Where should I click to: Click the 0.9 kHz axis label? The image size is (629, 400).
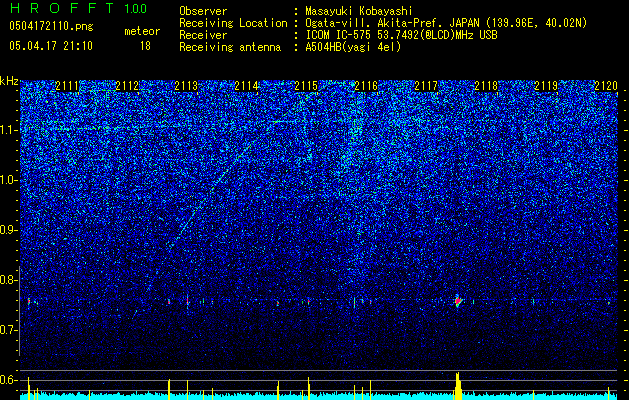coord(8,230)
